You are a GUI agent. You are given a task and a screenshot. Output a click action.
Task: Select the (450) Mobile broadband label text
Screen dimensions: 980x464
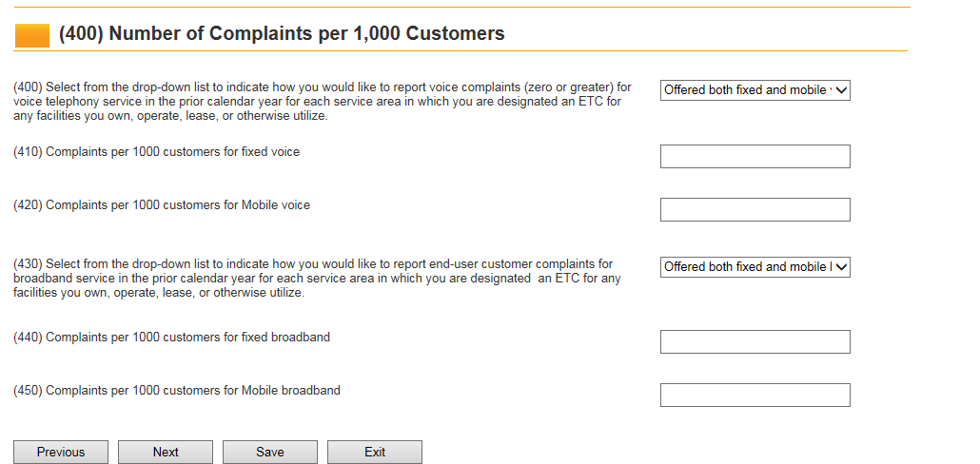tap(176, 391)
